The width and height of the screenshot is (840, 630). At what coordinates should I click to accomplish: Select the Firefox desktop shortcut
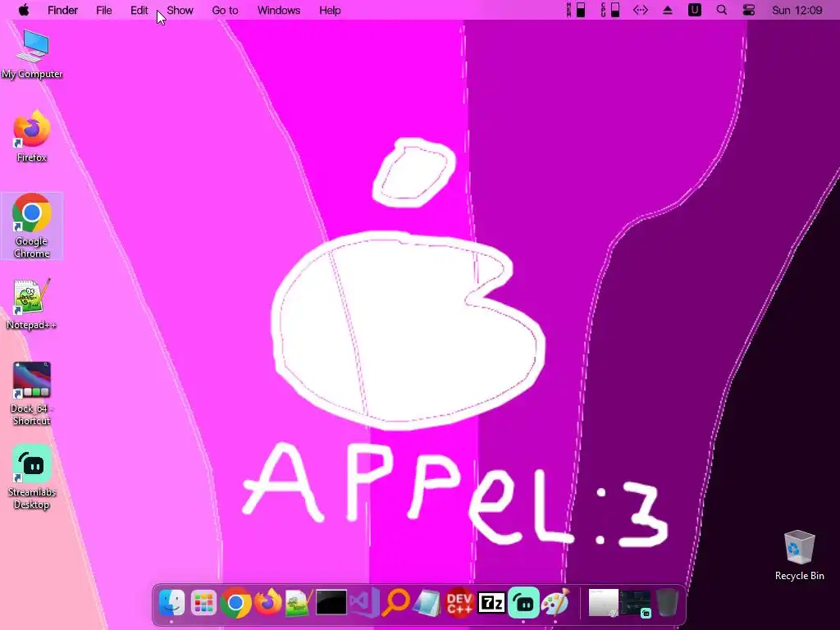click(x=32, y=136)
